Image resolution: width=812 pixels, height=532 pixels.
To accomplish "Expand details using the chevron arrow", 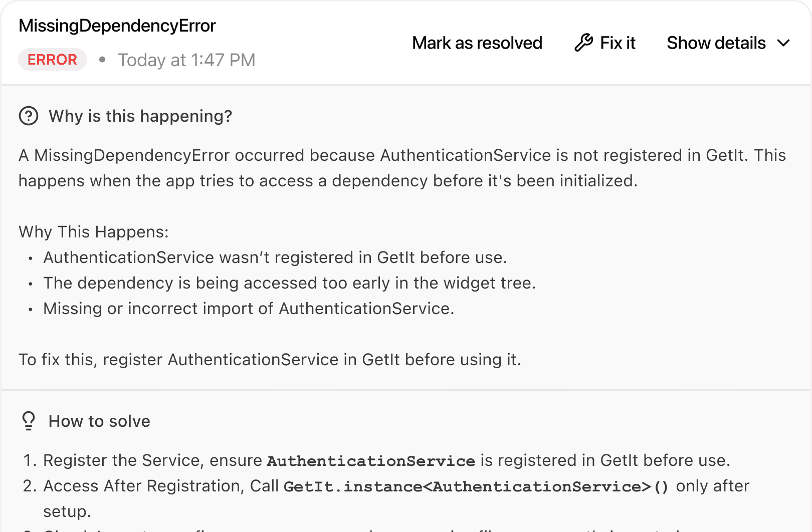I will coord(783,43).
